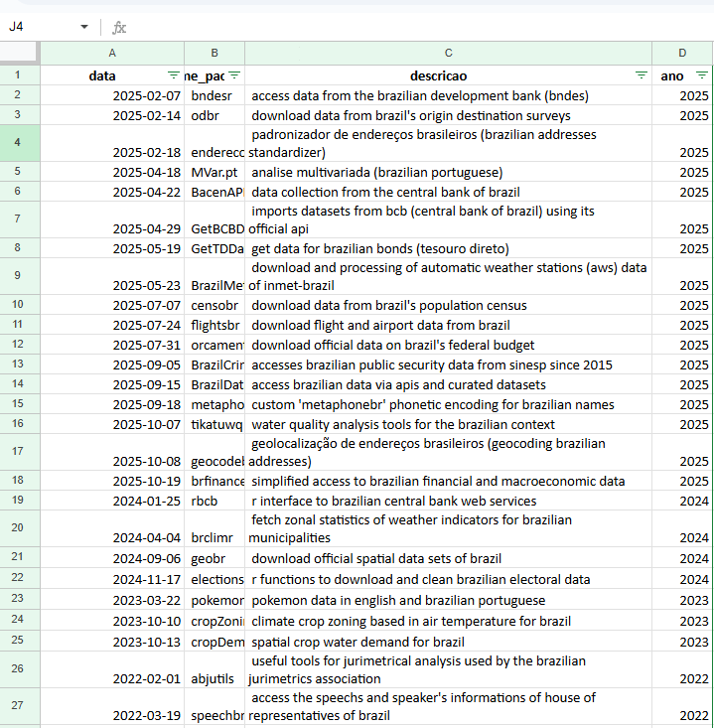Image resolution: width=714 pixels, height=728 pixels.
Task: Click 'simplified access to brazilian financial' cell
Action: click(449, 481)
